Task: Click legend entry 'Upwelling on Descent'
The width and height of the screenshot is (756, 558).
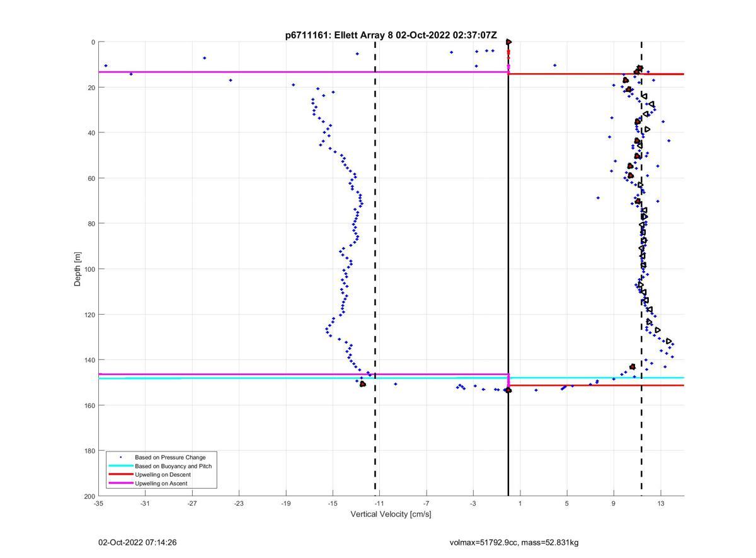Action: 163,475
